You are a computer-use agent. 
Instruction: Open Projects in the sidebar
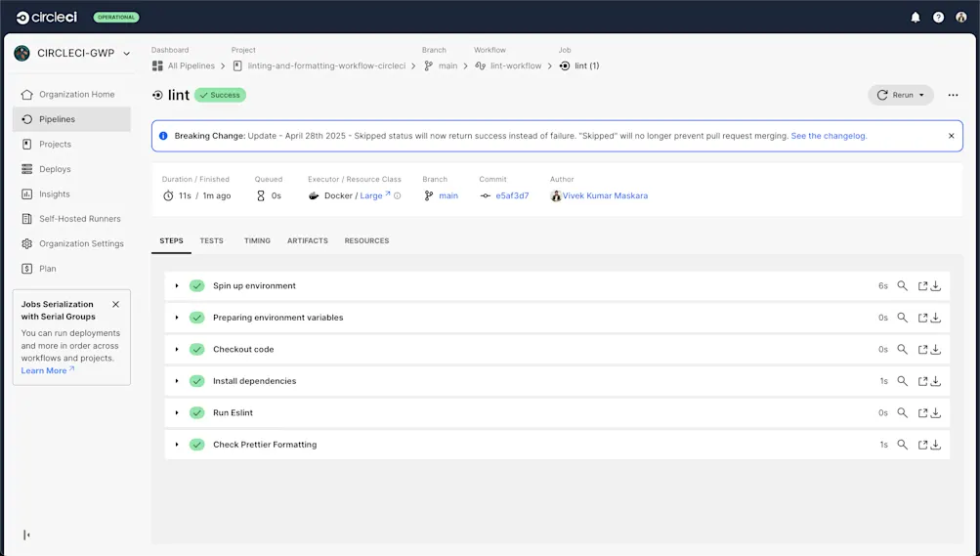(71, 145)
